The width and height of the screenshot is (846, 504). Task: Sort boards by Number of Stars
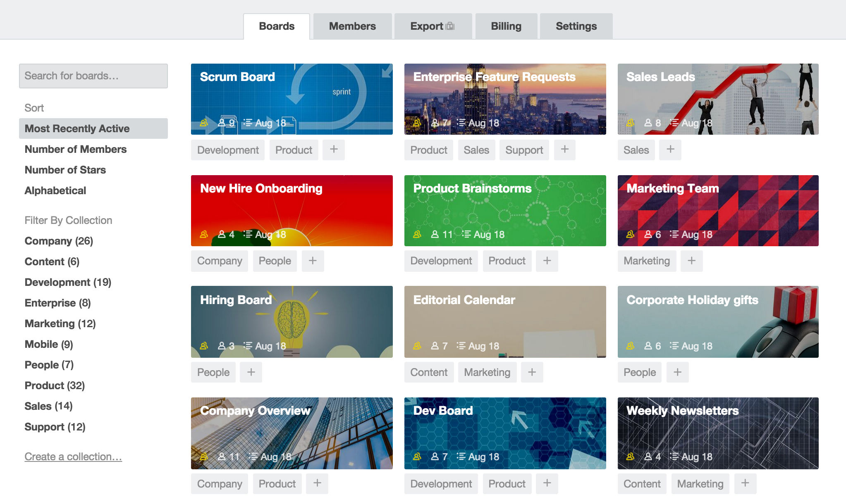65,170
